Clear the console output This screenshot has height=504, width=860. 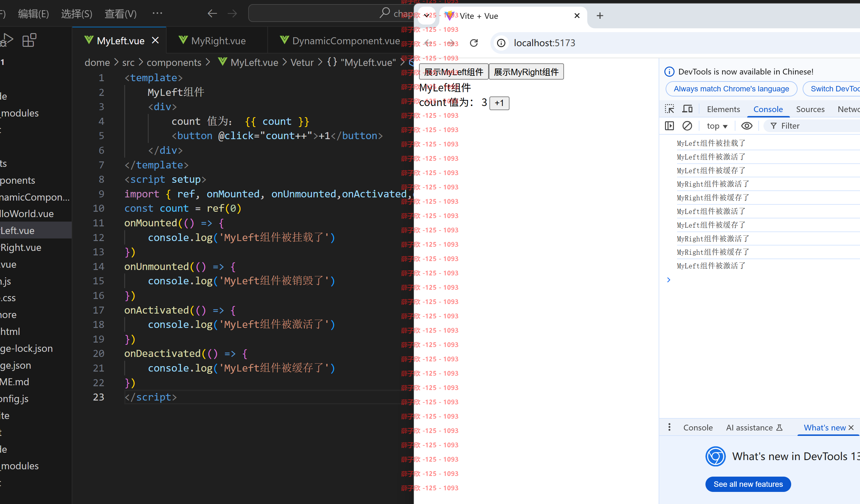(687, 126)
